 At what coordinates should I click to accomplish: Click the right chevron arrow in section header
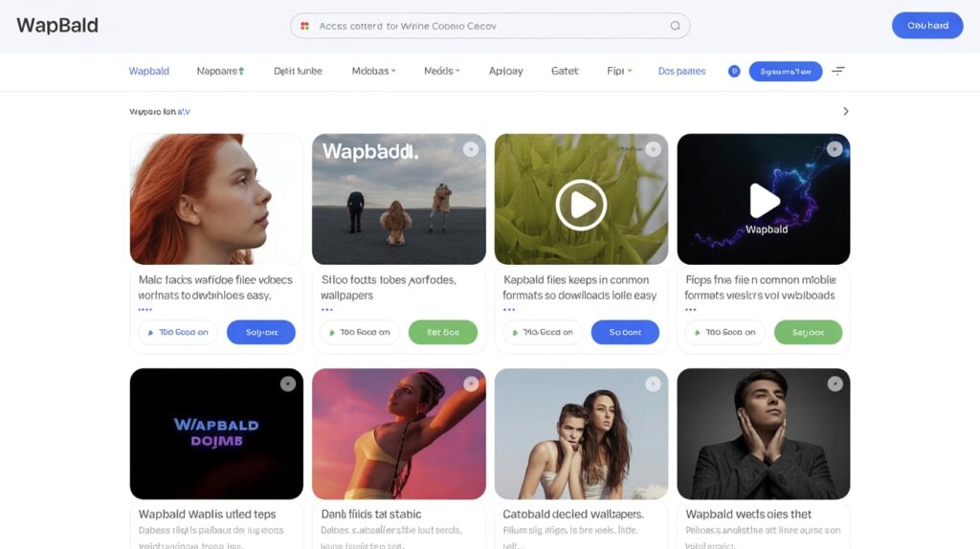[845, 111]
